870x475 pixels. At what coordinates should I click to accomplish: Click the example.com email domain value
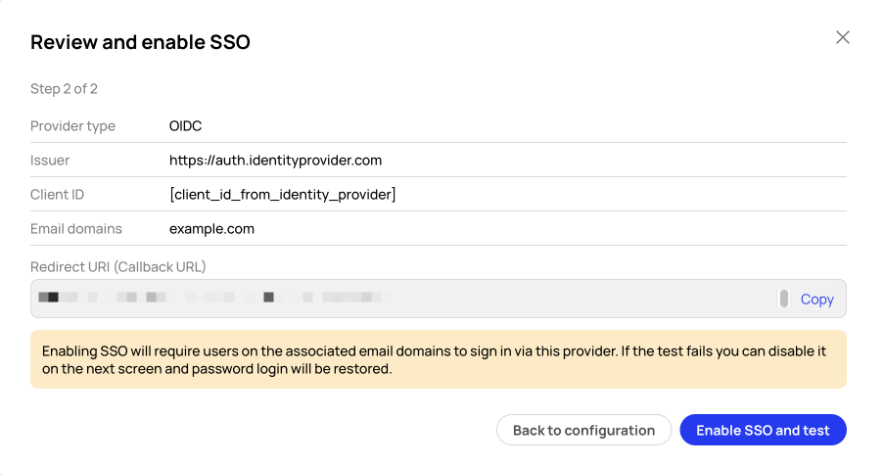tap(211, 229)
